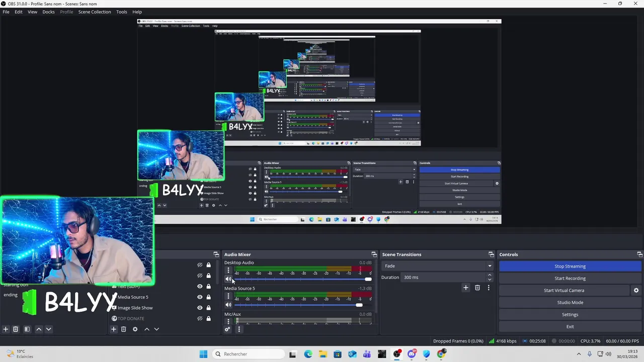644x362 pixels.
Task: Show hidden system tray icons chevron
Action: 578,354
